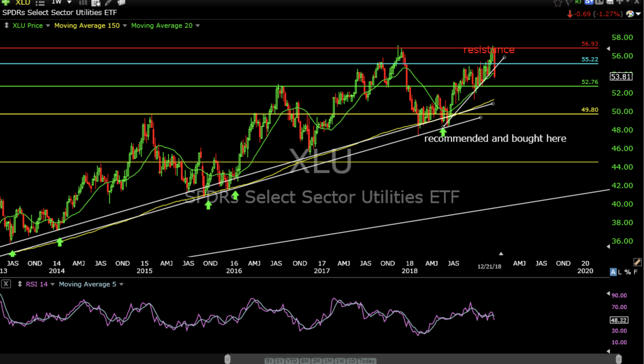Open the RSI 14 settings dropdown
Image resolution: width=644 pixels, height=364 pixels.
click(x=53, y=284)
